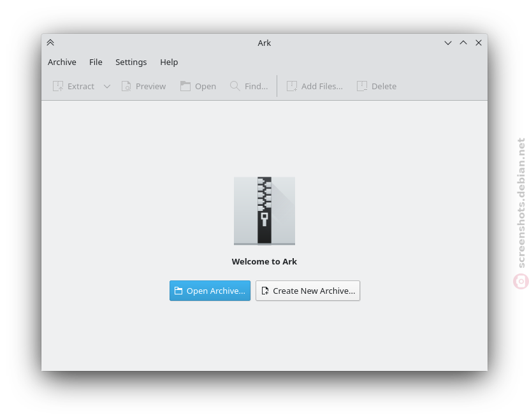Screen dimensions: 529x420
Task: Click the zipper archive icon
Action: click(x=264, y=211)
